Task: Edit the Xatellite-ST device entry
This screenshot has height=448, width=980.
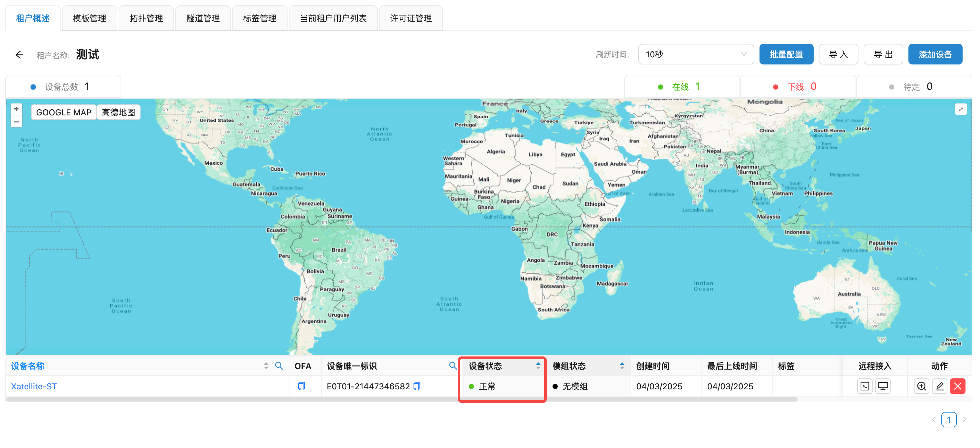Action: 939,386
